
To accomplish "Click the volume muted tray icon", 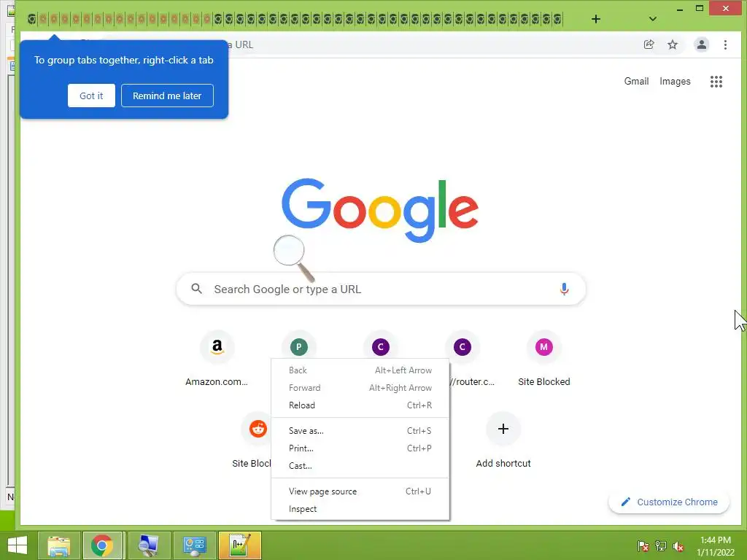I will (678, 546).
